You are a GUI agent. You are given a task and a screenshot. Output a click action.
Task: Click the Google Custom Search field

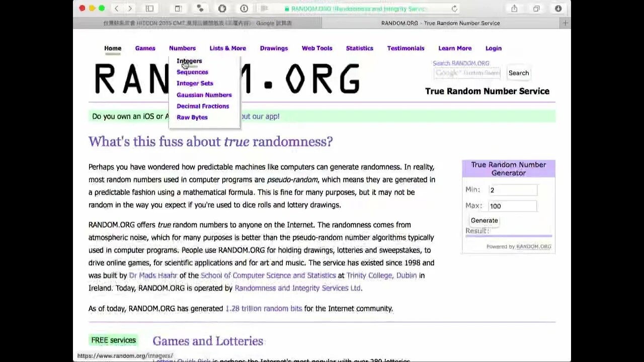coord(467,73)
